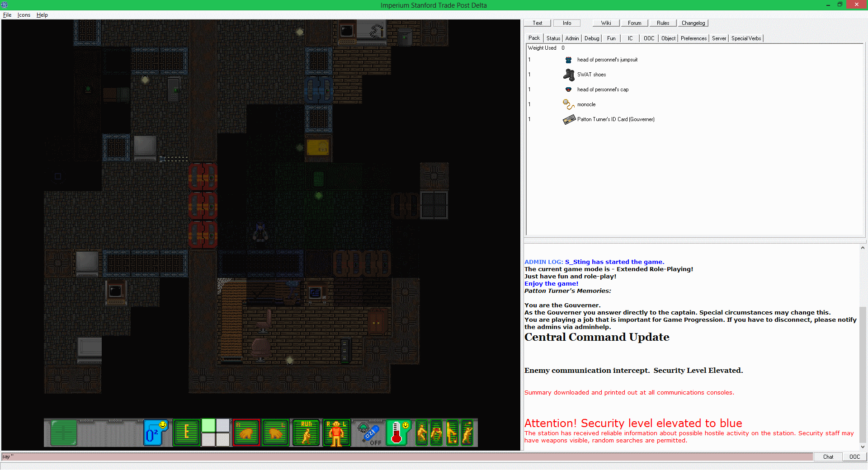Toggle the RUN movement mode button
The height and width of the screenshot is (470, 868).
[x=306, y=433]
